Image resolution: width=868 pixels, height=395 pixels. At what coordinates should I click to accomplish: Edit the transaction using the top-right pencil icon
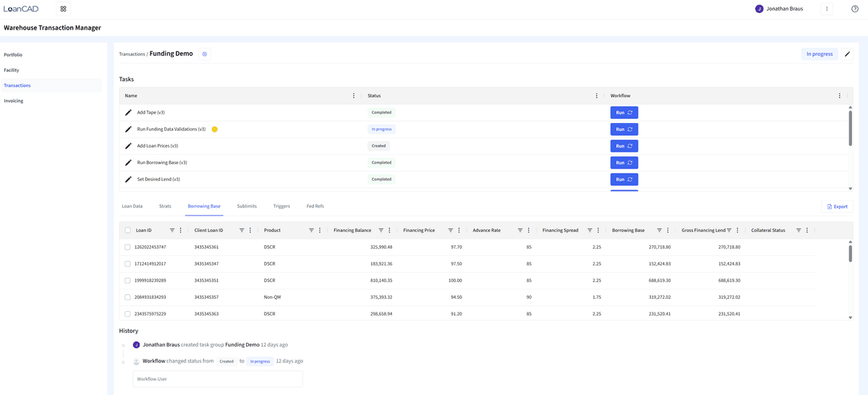[847, 54]
